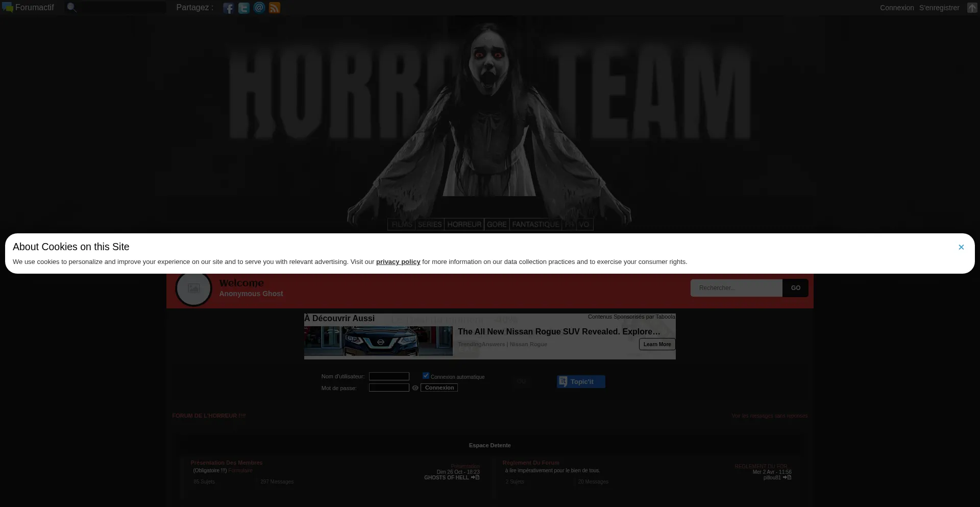The width and height of the screenshot is (980, 507).
Task: Click the privacy policy link
Action: (x=398, y=262)
